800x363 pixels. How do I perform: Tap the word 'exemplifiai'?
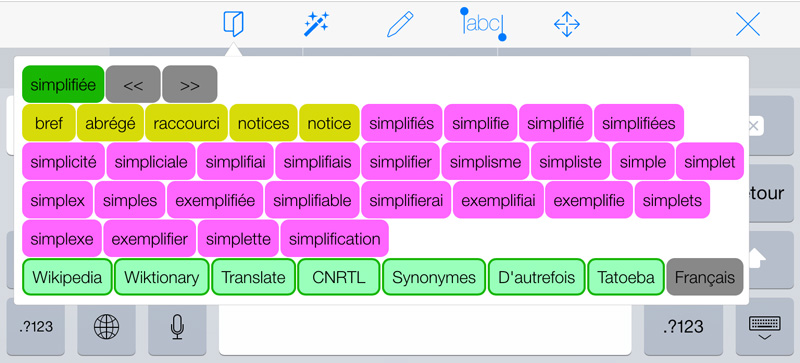coord(498,200)
